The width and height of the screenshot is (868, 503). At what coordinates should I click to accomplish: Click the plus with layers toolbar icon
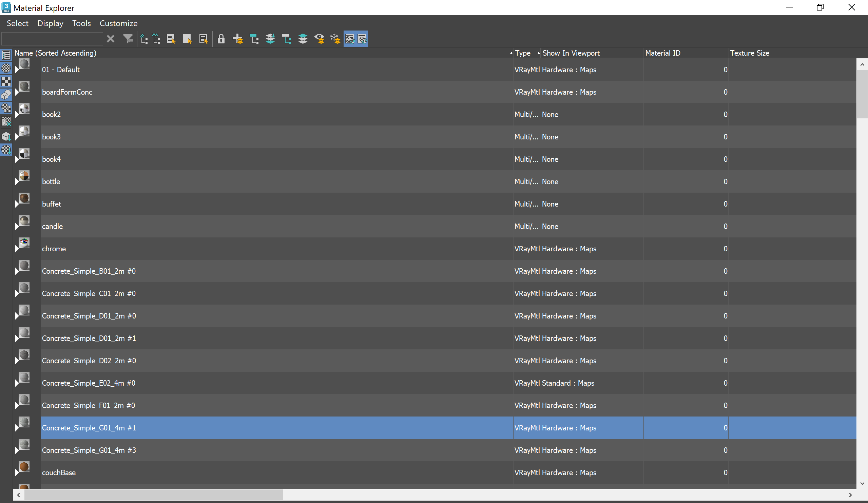(238, 39)
